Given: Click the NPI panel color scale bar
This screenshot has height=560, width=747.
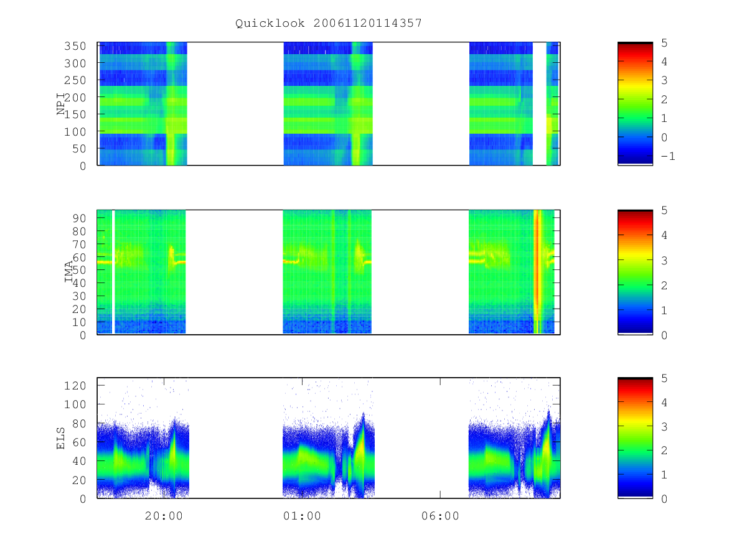Looking at the screenshot, I should click(635, 104).
